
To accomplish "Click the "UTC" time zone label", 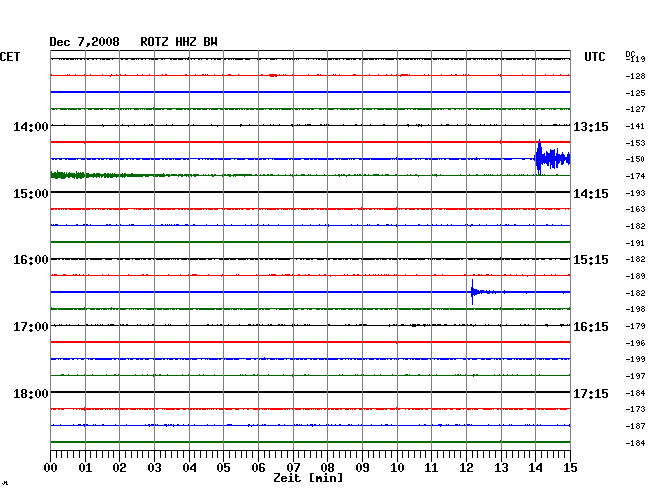I will (594, 57).
